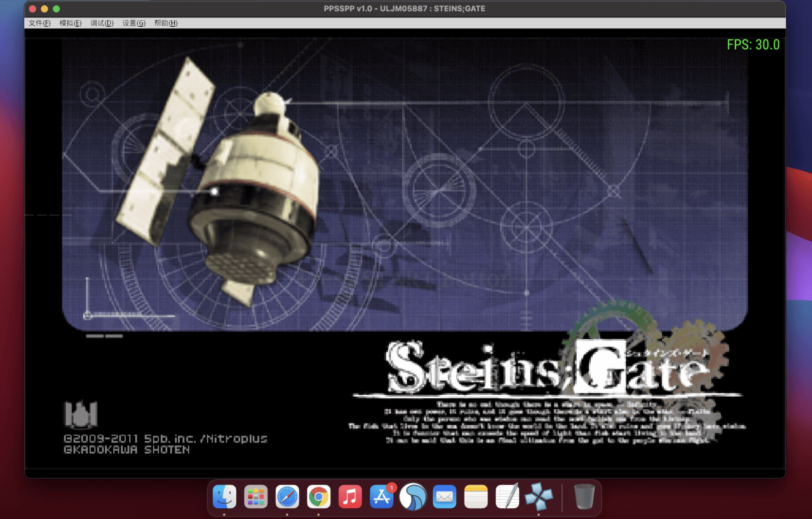The width and height of the screenshot is (812, 519).
Task: Open App Store with update badge
Action: click(x=381, y=496)
